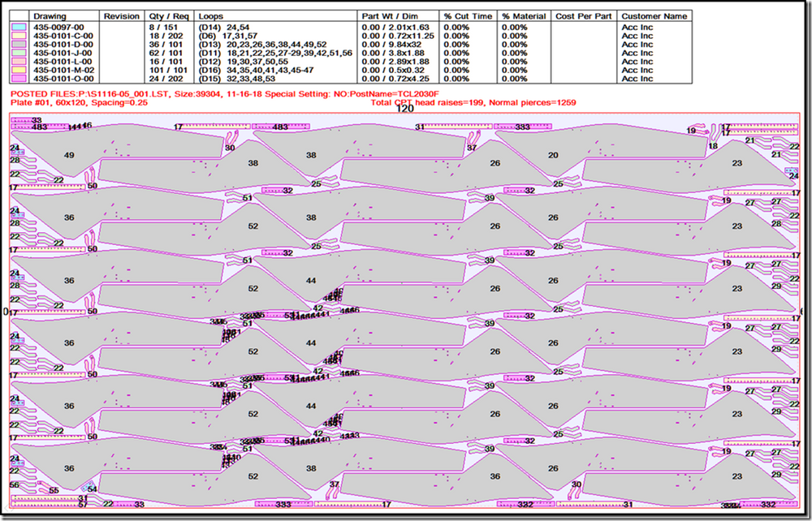Click the Drawing column header
The image size is (812, 521).
point(50,16)
